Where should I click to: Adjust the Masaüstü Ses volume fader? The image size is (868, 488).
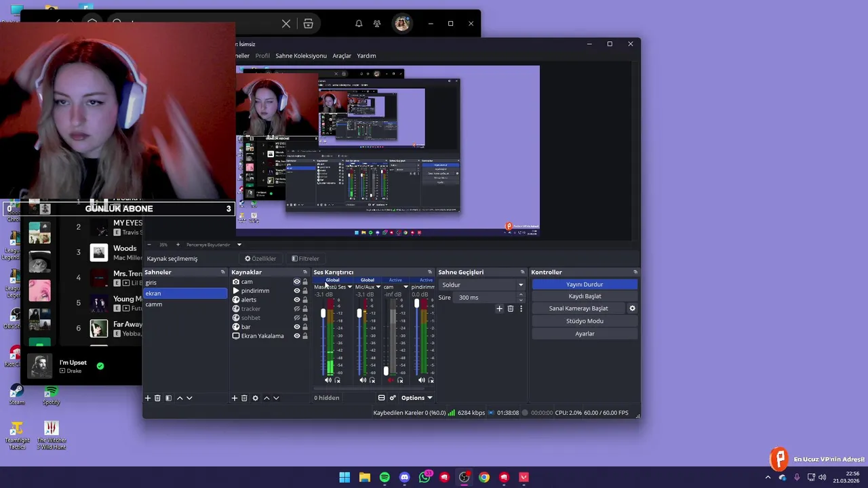pos(323,314)
